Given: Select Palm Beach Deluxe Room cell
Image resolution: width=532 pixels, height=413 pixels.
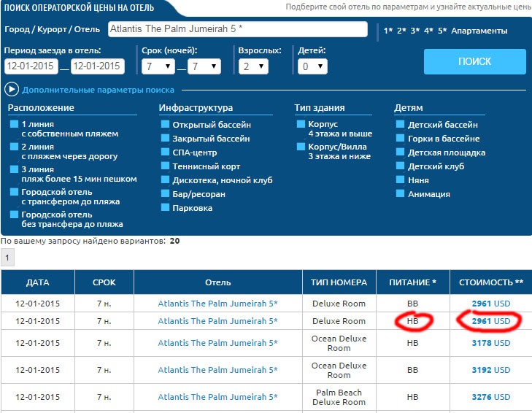Looking at the screenshot, I should [x=339, y=398].
